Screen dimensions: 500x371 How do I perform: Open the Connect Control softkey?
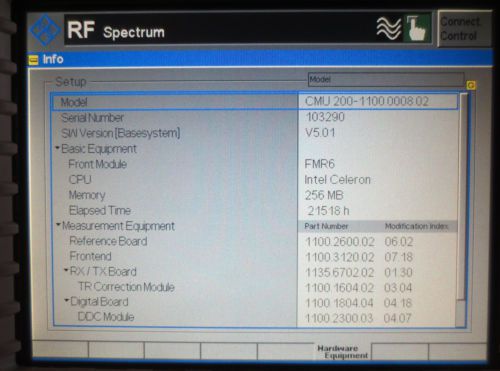click(x=464, y=29)
